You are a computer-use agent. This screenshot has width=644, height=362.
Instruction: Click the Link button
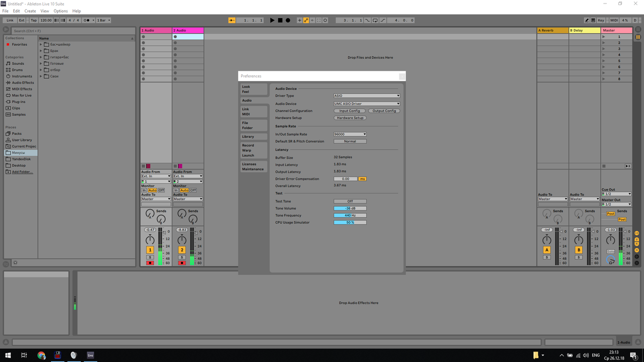pyautogui.click(x=10, y=20)
